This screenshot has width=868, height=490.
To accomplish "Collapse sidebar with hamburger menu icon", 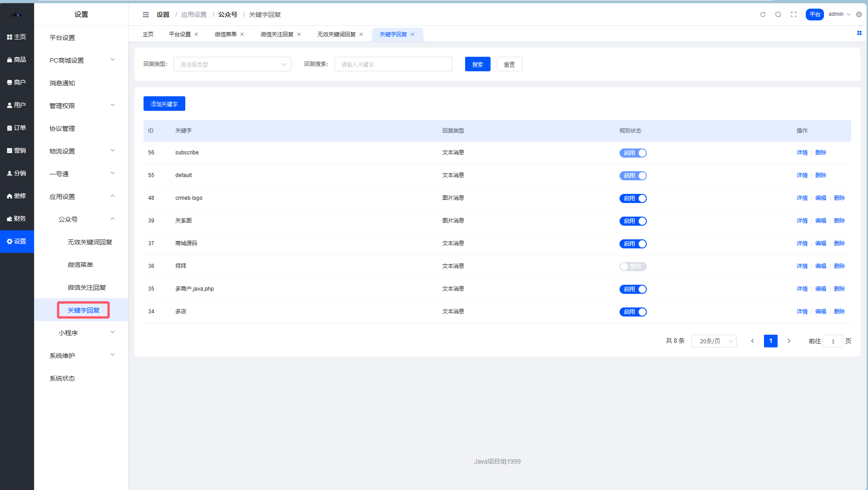I will (146, 15).
